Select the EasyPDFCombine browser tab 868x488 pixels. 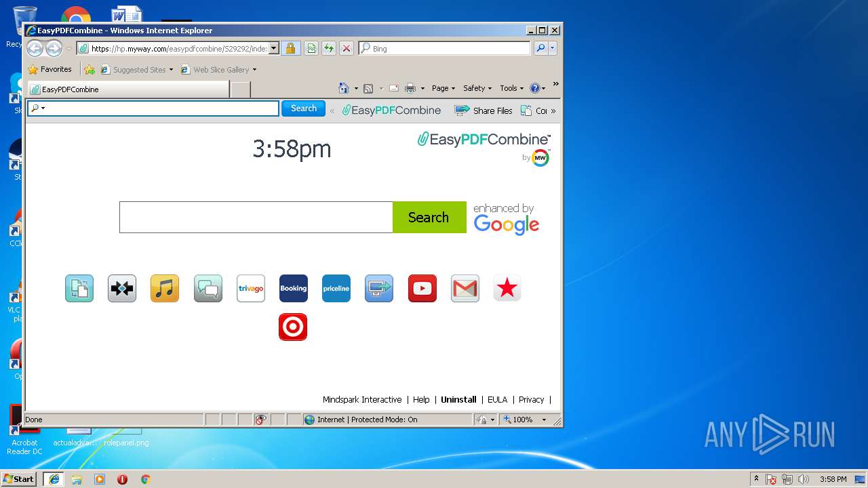tap(127, 89)
